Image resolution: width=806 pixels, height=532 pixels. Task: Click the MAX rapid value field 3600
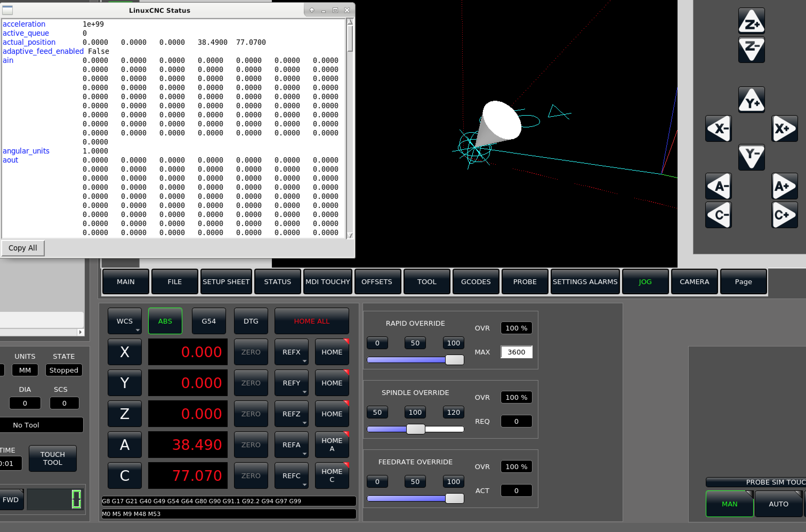516,352
